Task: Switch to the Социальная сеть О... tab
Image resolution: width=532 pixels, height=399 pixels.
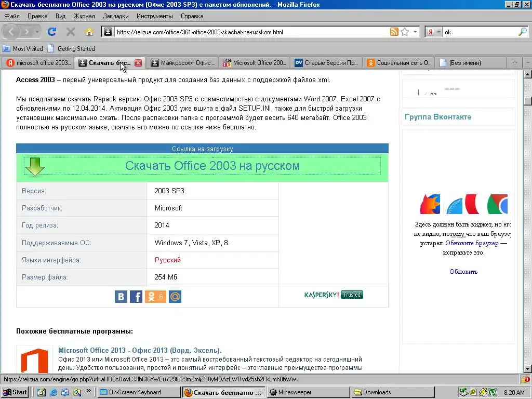Action: [399, 63]
